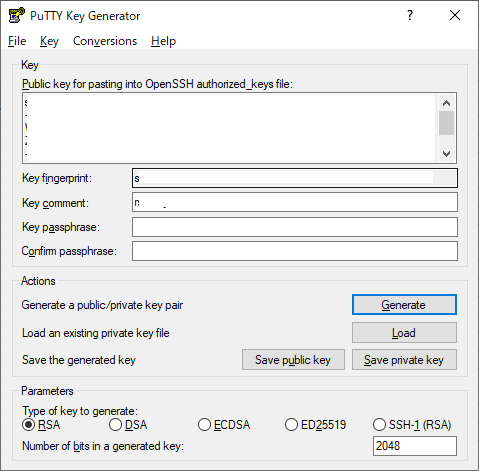The image size is (479, 471).
Task: Click the question mark help button
Action: (410, 15)
